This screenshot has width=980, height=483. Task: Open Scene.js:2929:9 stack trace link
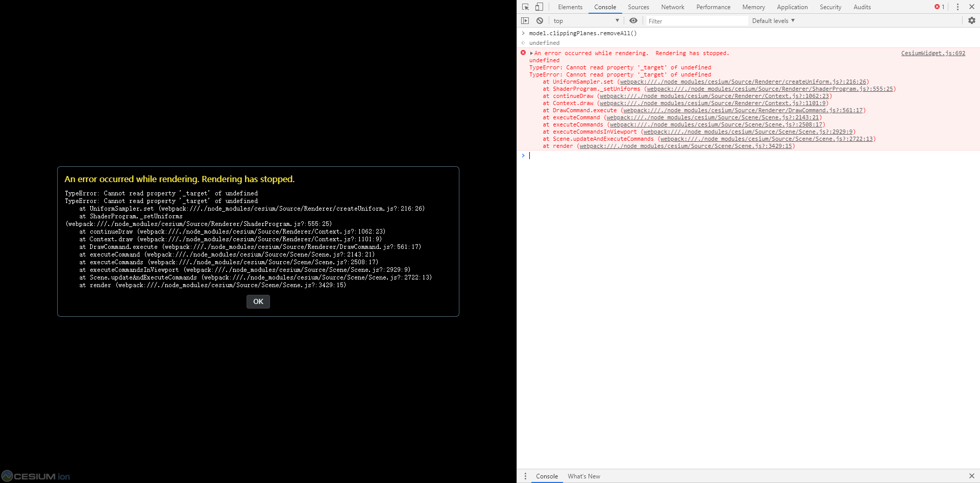click(x=748, y=132)
